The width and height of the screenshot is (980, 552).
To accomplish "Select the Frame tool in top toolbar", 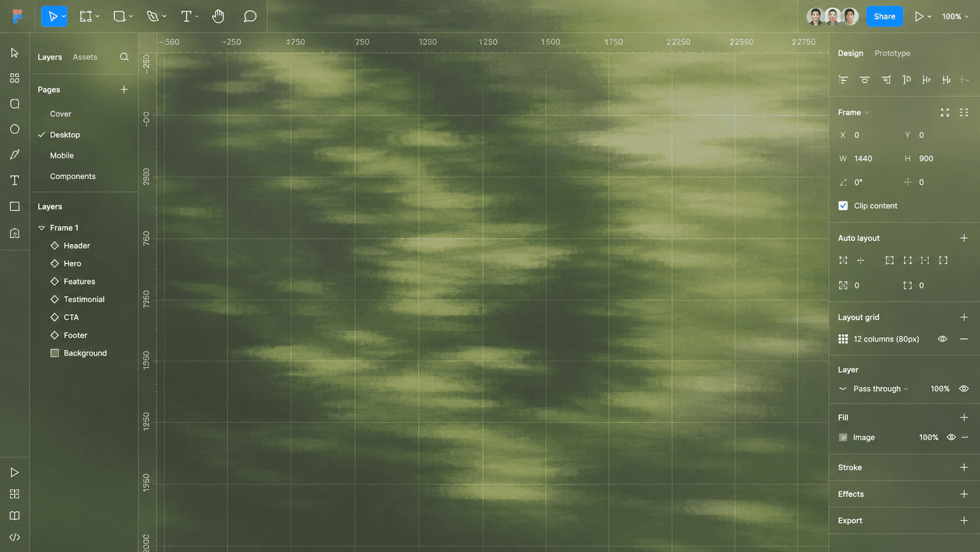I will 86,16.
